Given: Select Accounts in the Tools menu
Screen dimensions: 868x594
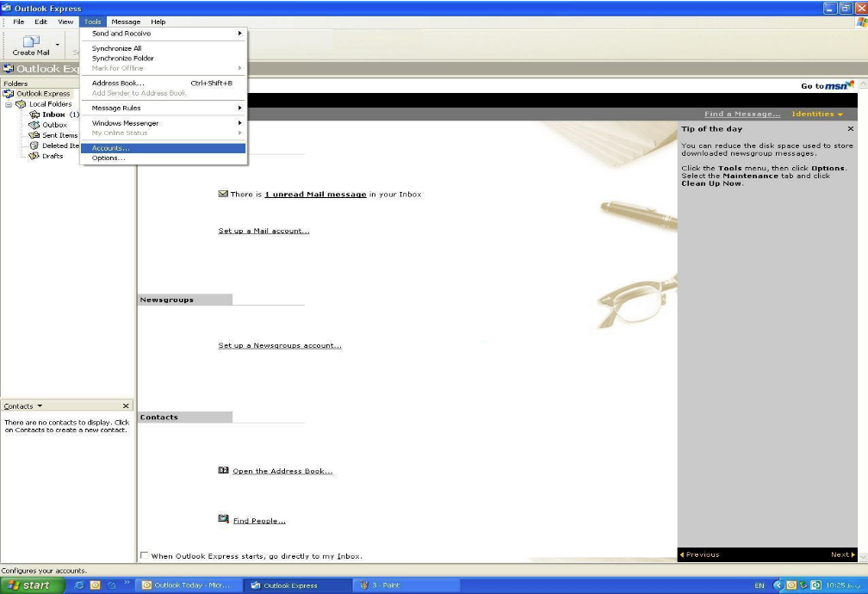Looking at the screenshot, I should pos(164,148).
